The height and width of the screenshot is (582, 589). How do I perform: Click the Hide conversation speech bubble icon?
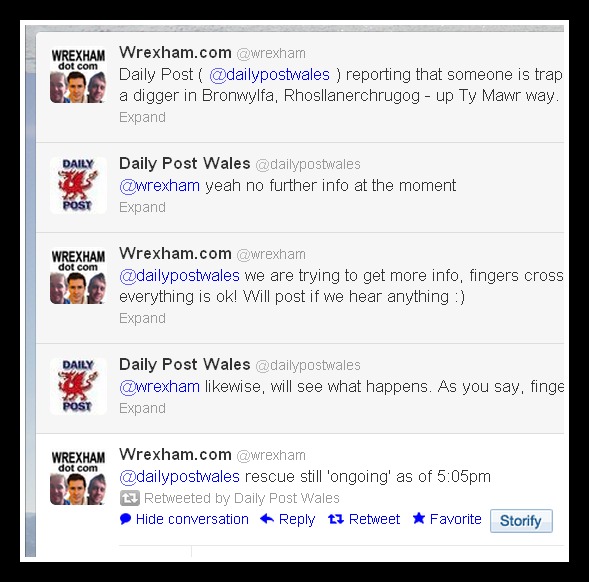[x=125, y=519]
